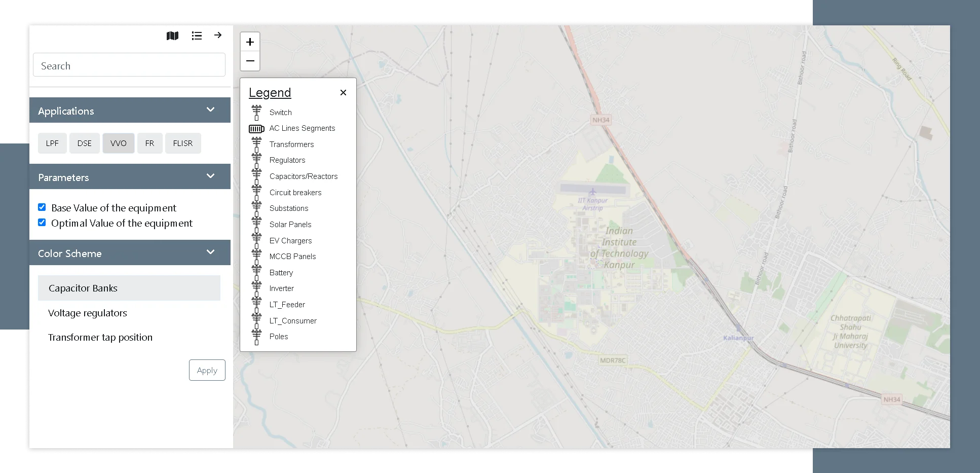
Task: Zoom out on the map
Action: 250,61
